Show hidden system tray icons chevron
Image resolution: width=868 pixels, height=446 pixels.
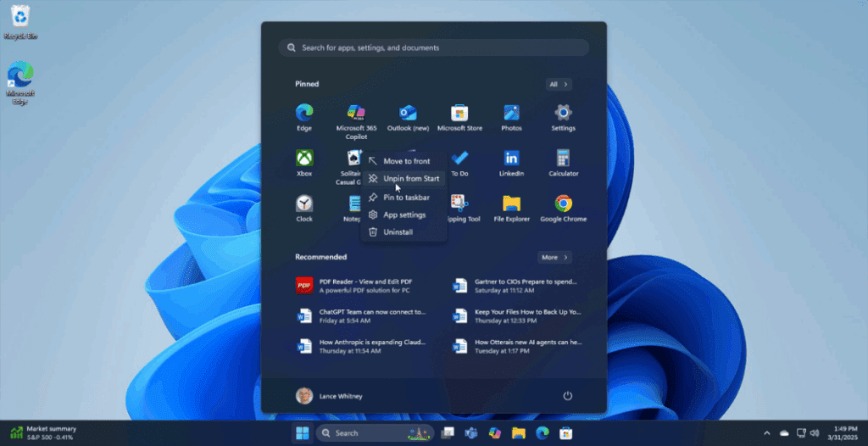tap(766, 433)
